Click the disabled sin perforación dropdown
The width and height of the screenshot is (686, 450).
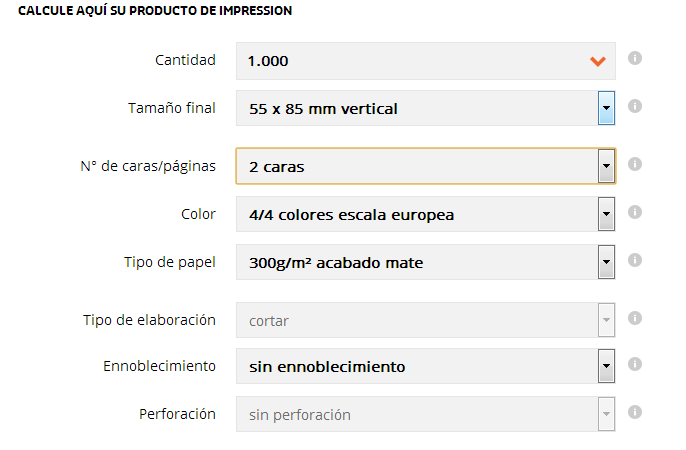click(x=425, y=414)
